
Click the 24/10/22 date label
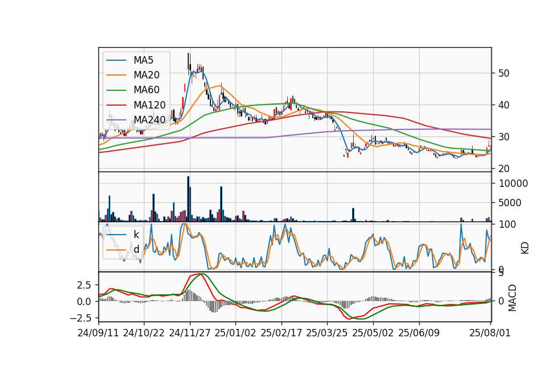pyautogui.click(x=144, y=333)
